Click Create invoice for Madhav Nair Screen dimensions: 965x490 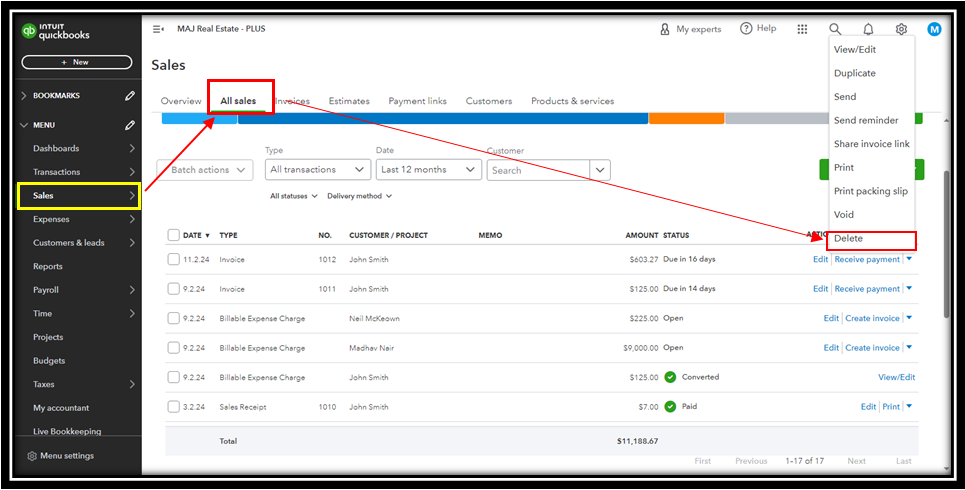(872, 348)
